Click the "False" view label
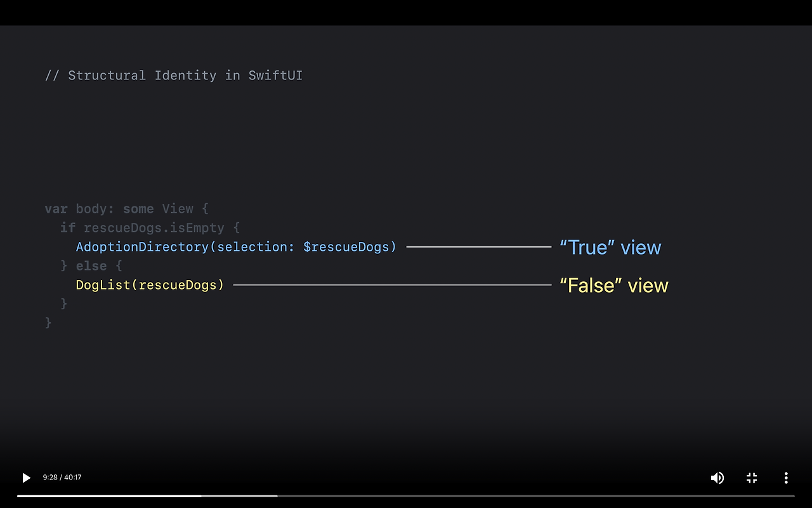The height and width of the screenshot is (508, 812). click(x=614, y=285)
